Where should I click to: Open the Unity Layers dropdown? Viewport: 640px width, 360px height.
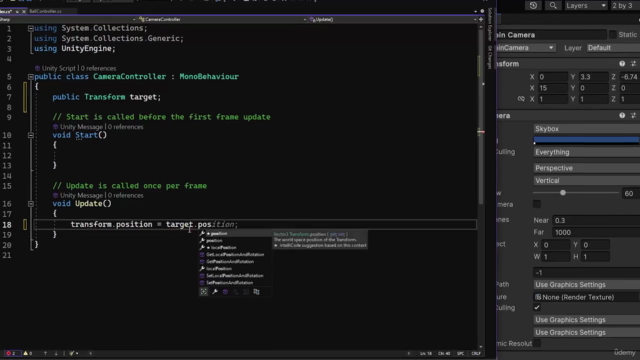pyautogui.click(x=586, y=5)
